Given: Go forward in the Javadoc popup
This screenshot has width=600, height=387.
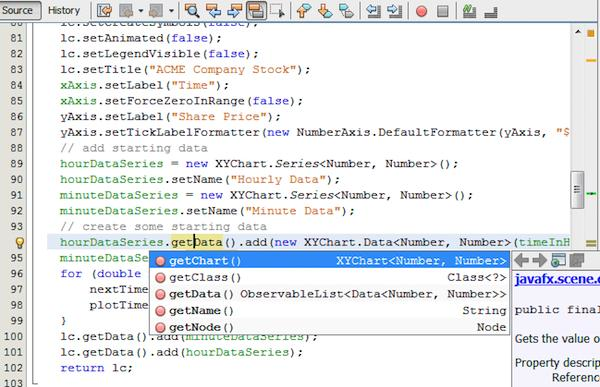Looking at the screenshot, I should coord(539,261).
